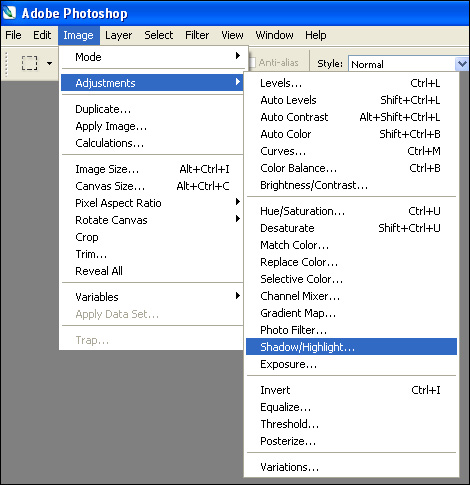The height and width of the screenshot is (485, 470).
Task: Choose Reveal All command
Action: coord(153,271)
